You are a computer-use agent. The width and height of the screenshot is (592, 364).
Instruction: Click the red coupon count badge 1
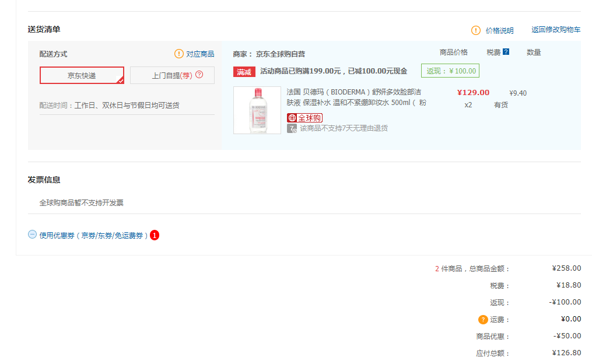(x=155, y=235)
